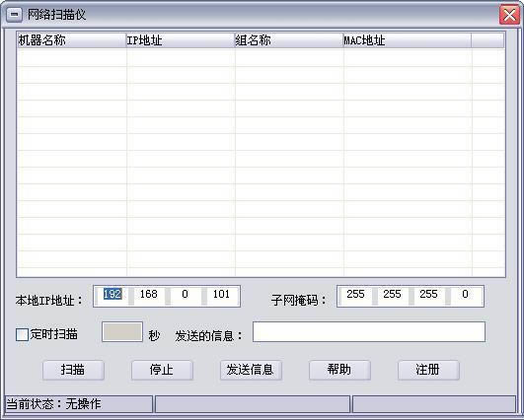Click the 注册 register button
The image size is (524, 420).
tap(428, 370)
